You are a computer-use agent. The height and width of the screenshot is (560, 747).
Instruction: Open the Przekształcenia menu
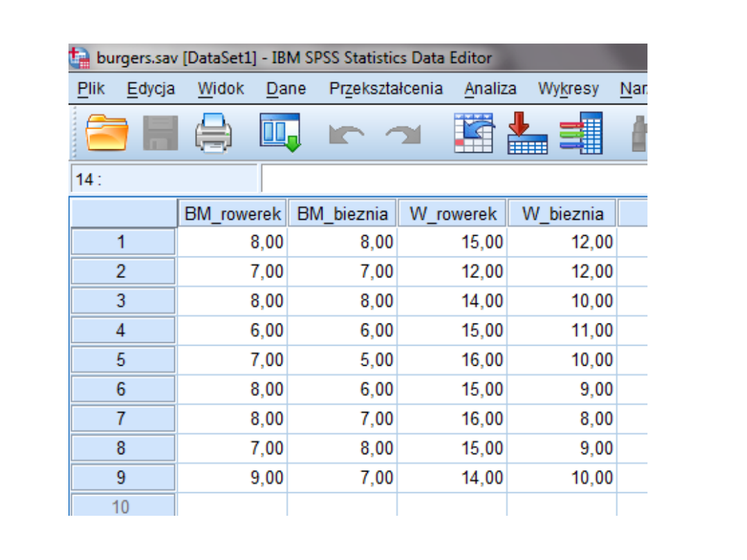[x=385, y=88]
